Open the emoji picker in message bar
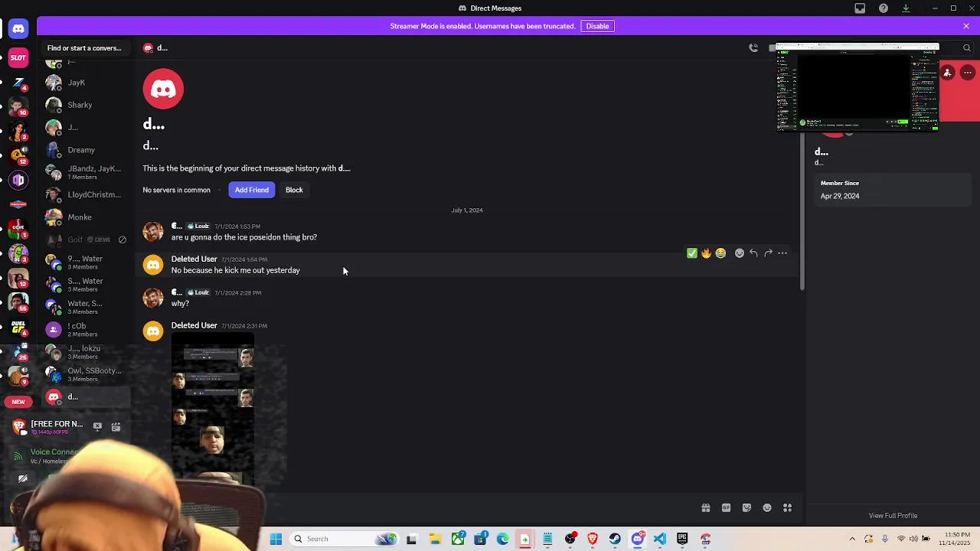The image size is (980, 551). click(x=767, y=508)
